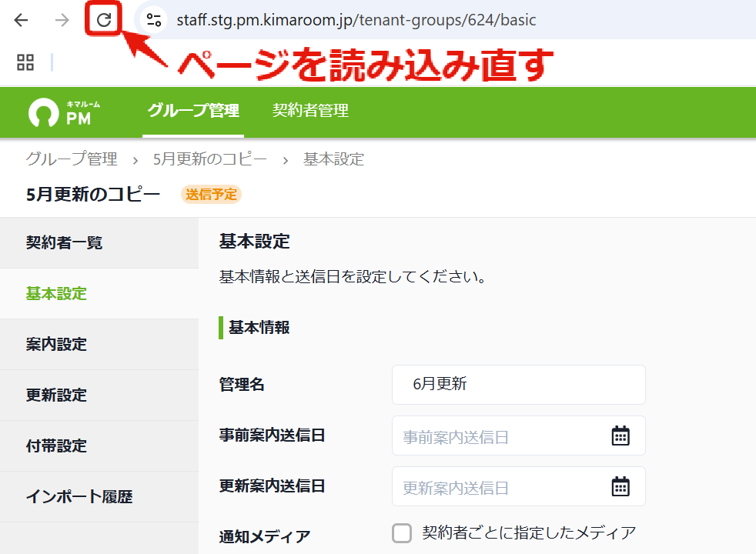Open インポート履歴 in the sidebar
The width and height of the screenshot is (756, 554).
point(99,496)
